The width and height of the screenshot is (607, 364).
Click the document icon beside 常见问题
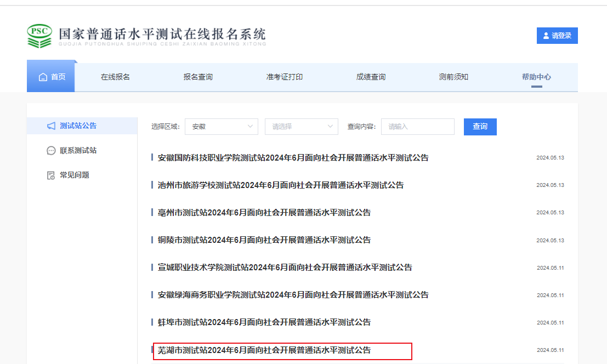pyautogui.click(x=51, y=175)
